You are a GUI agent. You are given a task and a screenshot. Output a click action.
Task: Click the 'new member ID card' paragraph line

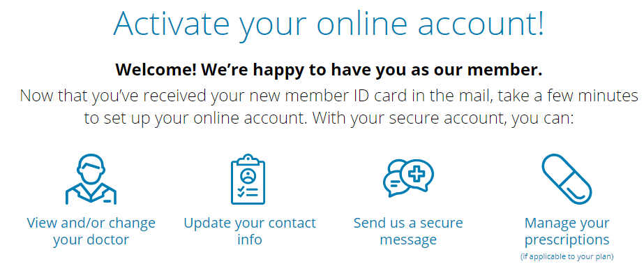pos(329,96)
